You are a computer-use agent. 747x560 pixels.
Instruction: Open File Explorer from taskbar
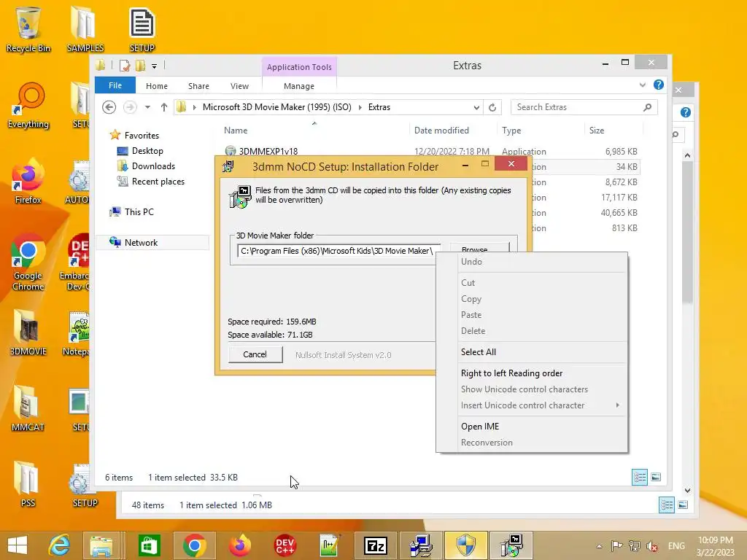[101, 545]
